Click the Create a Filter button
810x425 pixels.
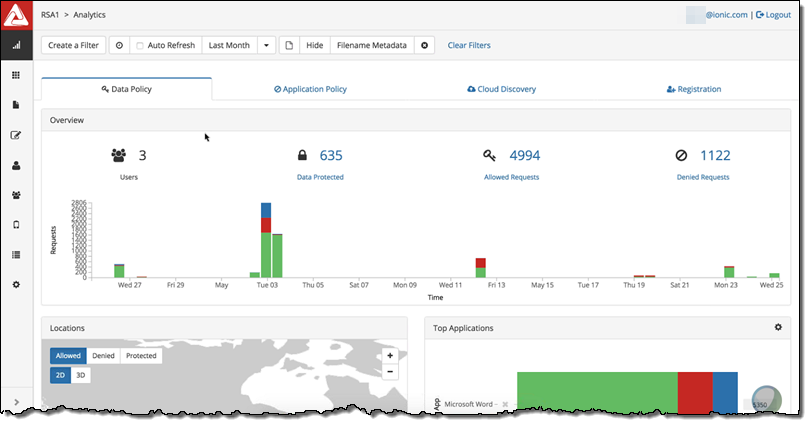(x=73, y=45)
